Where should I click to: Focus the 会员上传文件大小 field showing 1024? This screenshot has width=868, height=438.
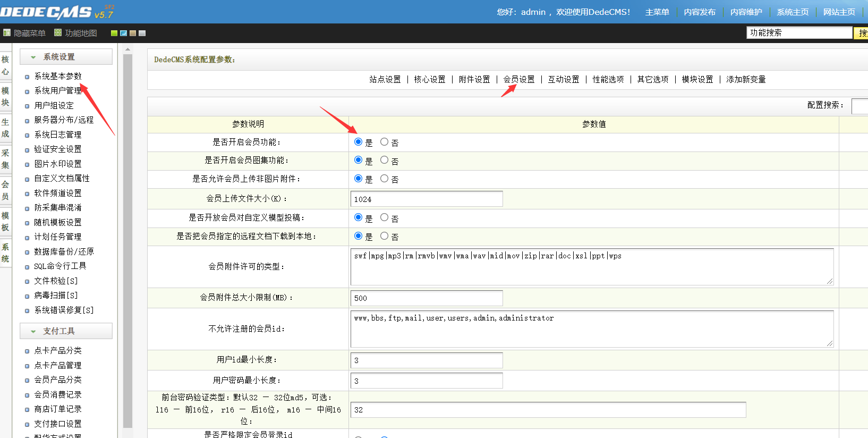427,199
